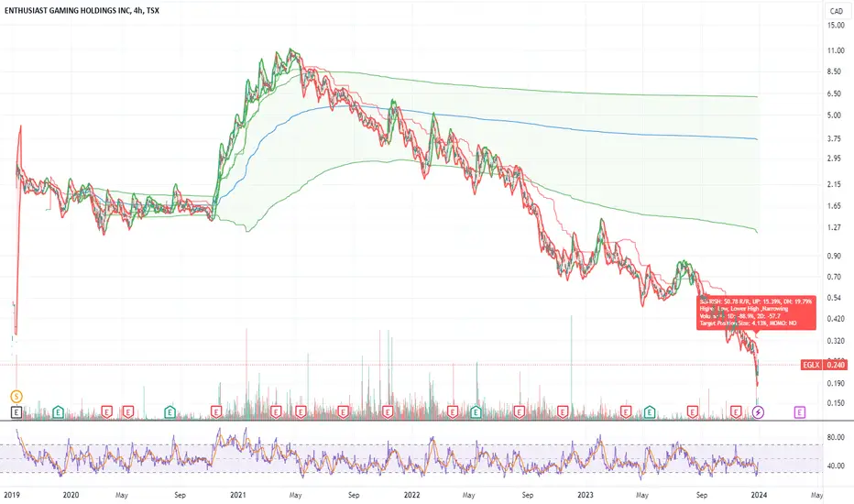Click the 8.50 price axis label
Image resolution: width=854 pixels, height=504 pixels.
coord(834,71)
